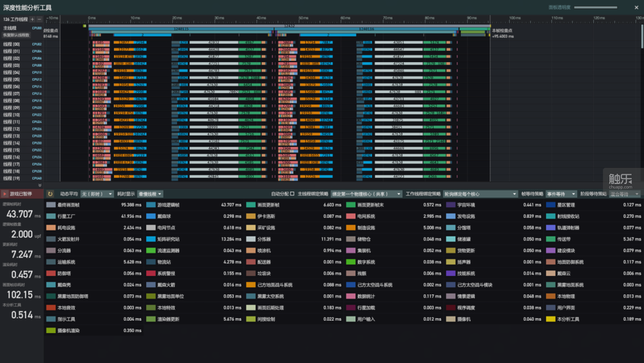This screenshot has width=644, height=363.
Task: Select the 线程 [00] row label
Action: [12, 44]
